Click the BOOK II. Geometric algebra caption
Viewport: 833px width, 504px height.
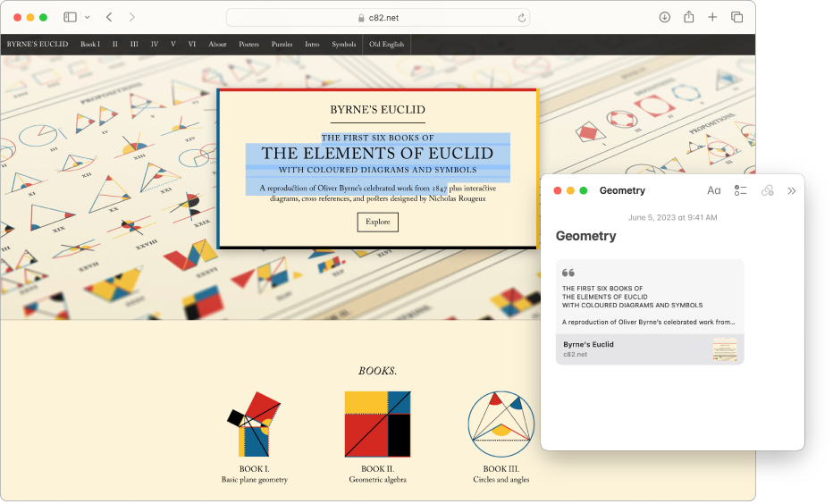tap(378, 475)
